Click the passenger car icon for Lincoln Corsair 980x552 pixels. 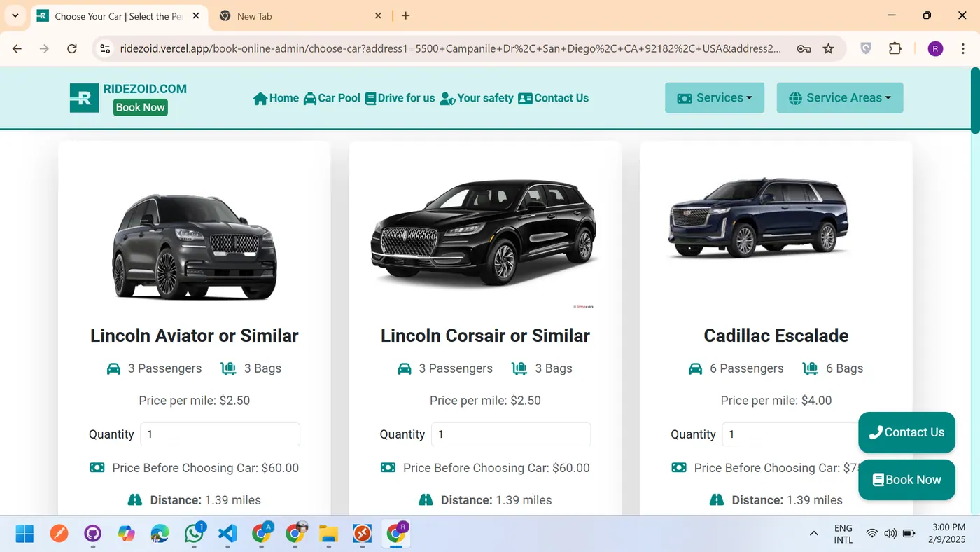[405, 368]
